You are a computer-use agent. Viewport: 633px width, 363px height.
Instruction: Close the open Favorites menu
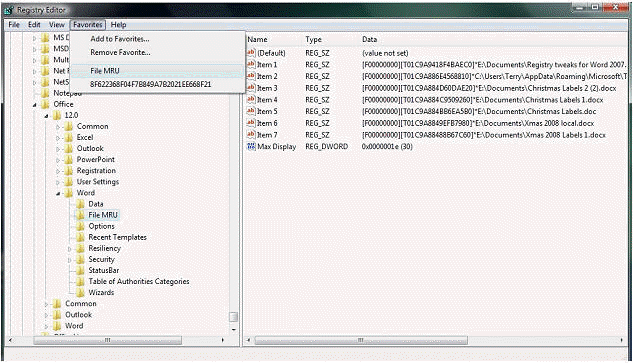(x=88, y=25)
